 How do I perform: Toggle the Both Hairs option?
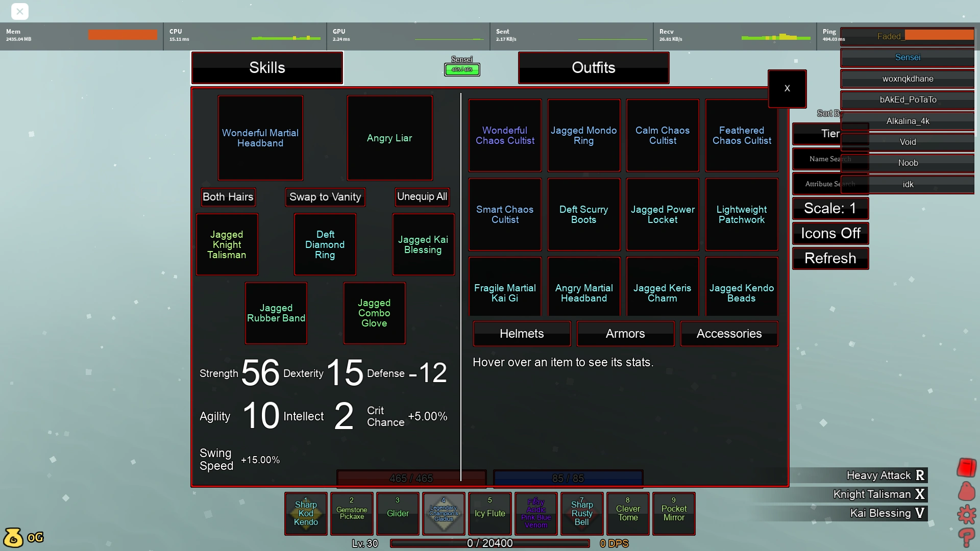point(228,197)
